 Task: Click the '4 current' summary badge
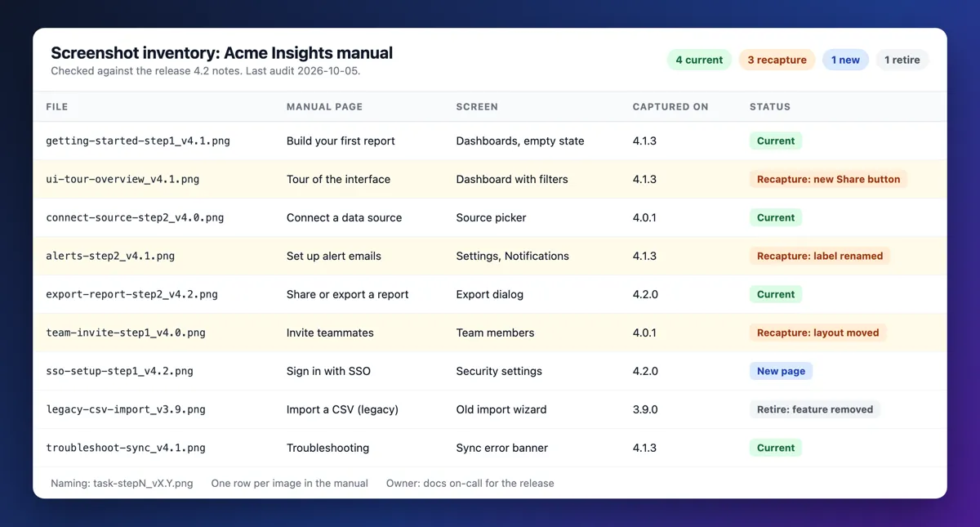(699, 60)
